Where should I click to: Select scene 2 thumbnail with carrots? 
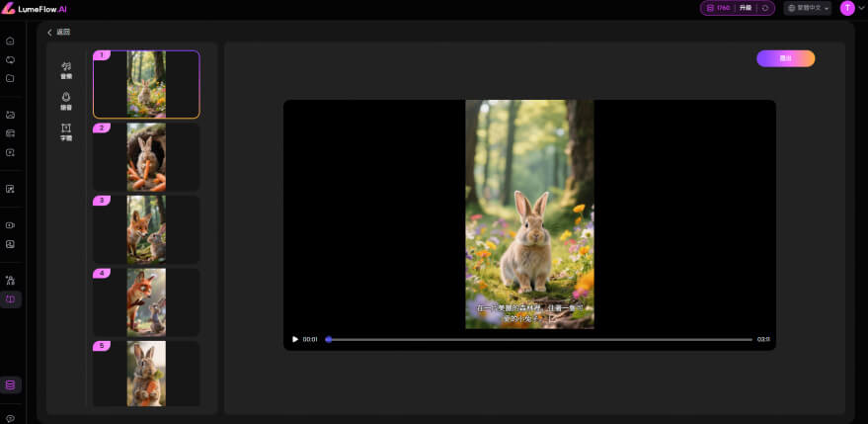coord(146,157)
